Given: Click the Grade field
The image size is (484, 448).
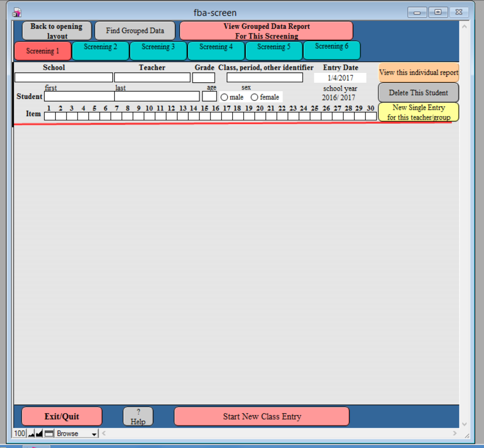Looking at the screenshot, I should point(203,78).
